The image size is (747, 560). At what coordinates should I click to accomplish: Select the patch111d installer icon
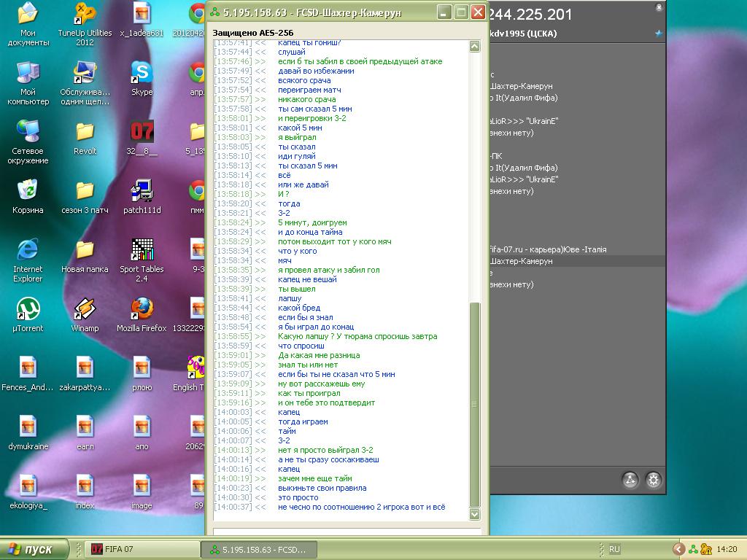(142, 197)
